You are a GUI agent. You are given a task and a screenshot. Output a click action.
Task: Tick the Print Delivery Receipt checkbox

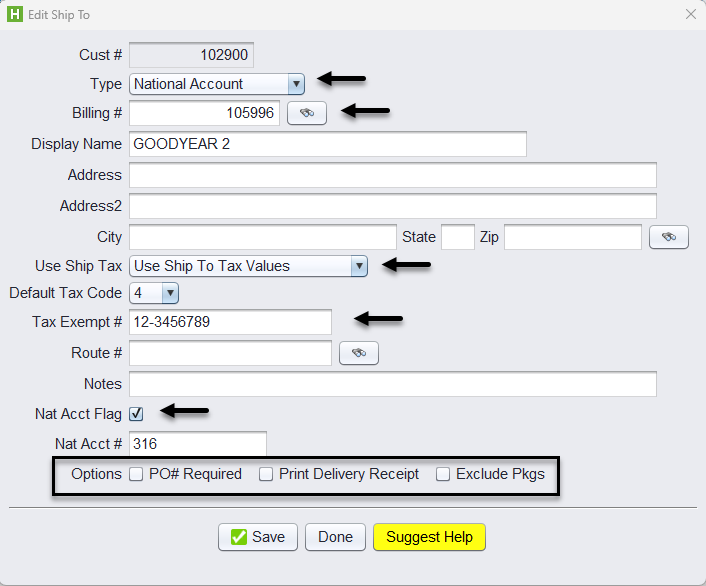[x=266, y=475]
